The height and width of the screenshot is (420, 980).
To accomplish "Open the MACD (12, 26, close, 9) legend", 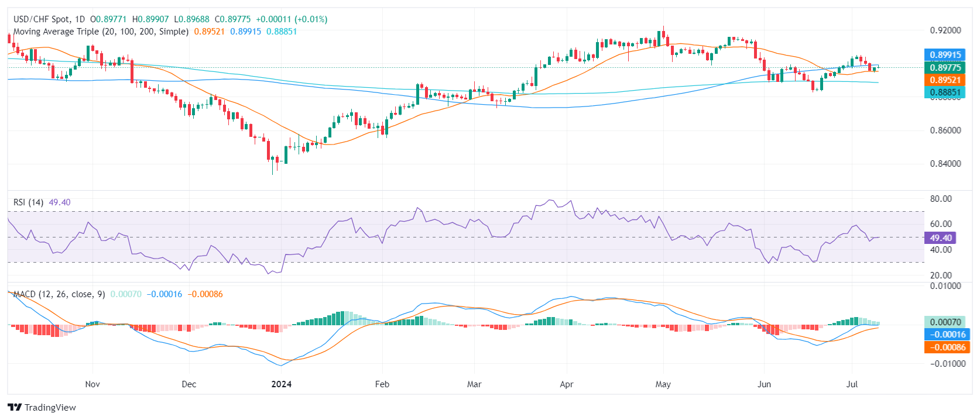I will tap(59, 294).
